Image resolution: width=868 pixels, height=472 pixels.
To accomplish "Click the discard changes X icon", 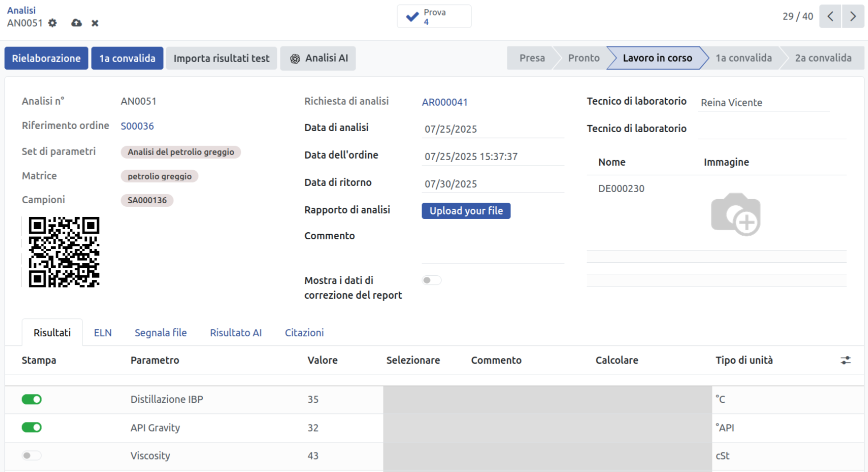I will click(x=95, y=23).
